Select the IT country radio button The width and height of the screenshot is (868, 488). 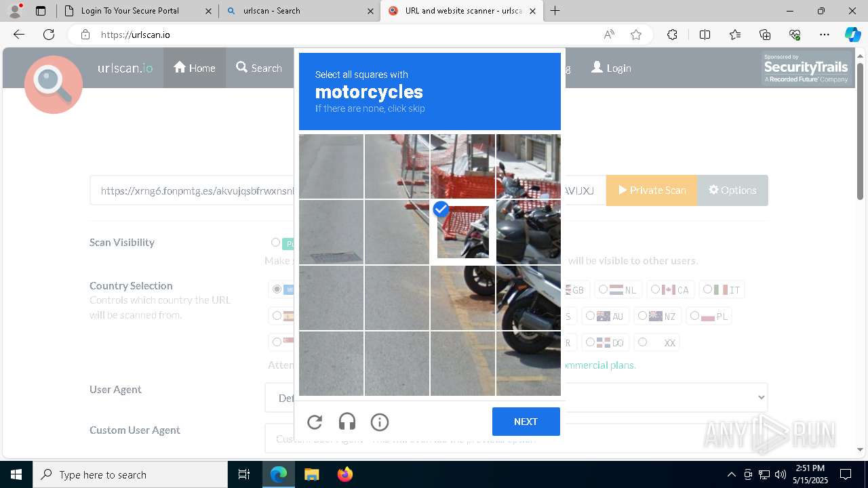point(707,289)
